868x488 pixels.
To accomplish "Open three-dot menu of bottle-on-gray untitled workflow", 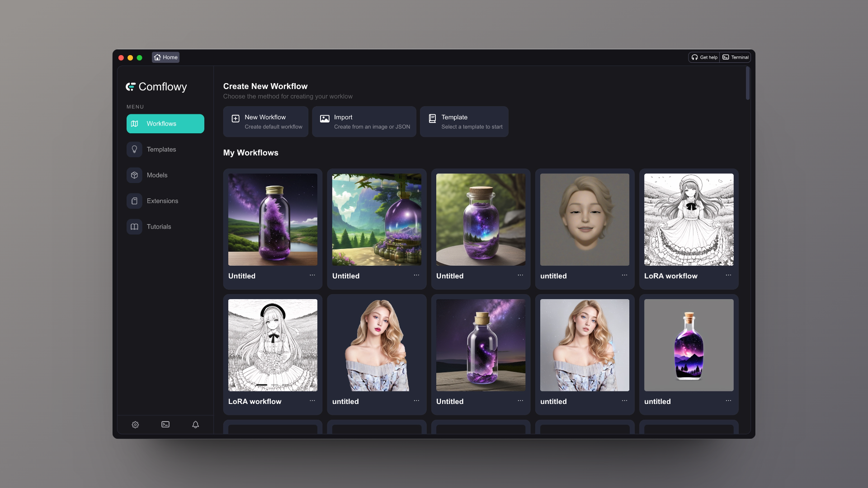I will coord(728,401).
